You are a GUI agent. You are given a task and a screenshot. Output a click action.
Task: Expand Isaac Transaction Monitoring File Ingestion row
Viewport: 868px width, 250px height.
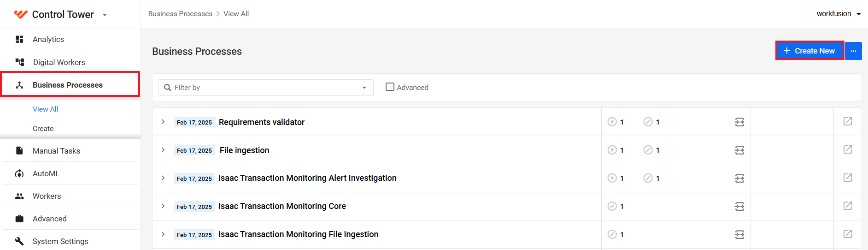(x=163, y=234)
